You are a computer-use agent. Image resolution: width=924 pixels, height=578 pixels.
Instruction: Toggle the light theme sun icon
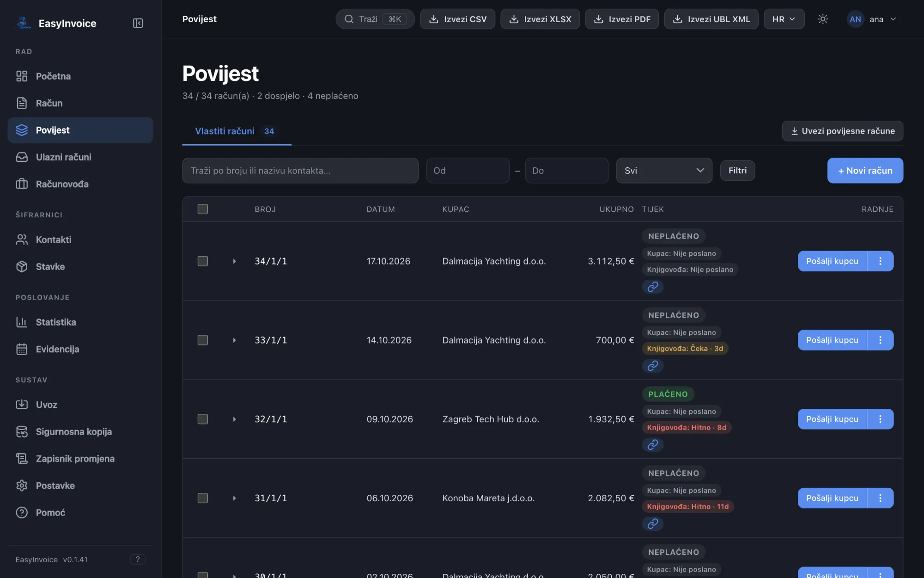pos(823,19)
